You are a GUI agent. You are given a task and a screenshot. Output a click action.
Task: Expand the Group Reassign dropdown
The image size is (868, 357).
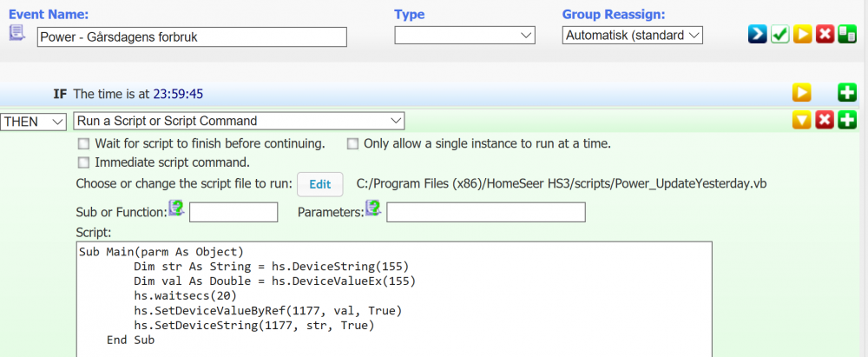click(x=632, y=36)
